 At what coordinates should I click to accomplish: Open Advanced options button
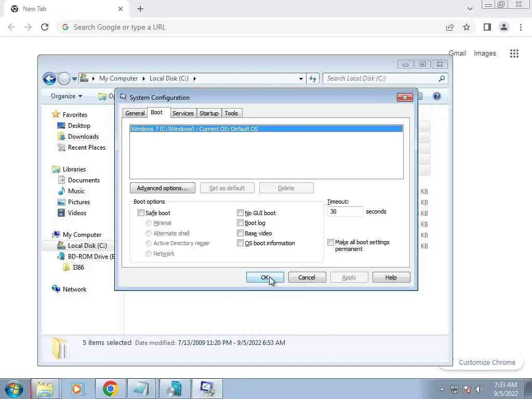(x=162, y=188)
